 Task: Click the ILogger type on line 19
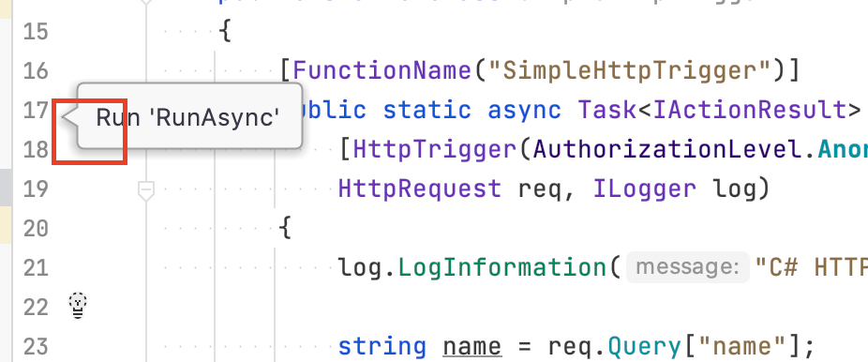pos(644,189)
